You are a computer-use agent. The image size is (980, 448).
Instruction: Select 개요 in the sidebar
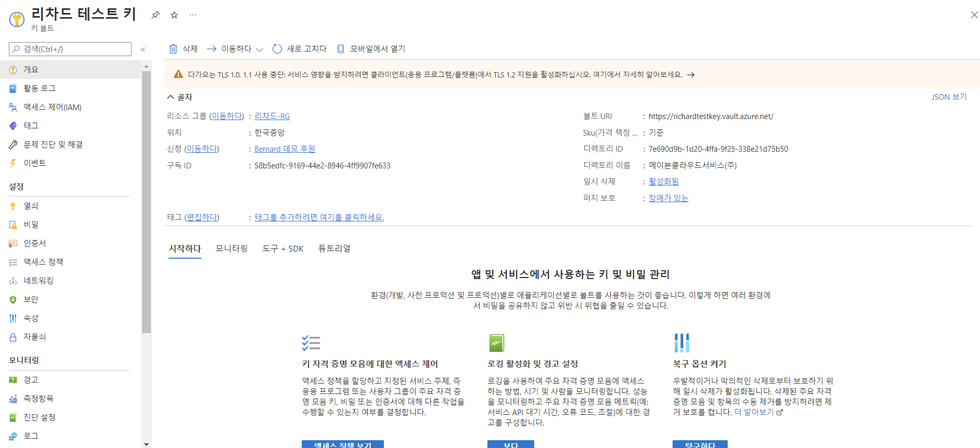point(70,70)
